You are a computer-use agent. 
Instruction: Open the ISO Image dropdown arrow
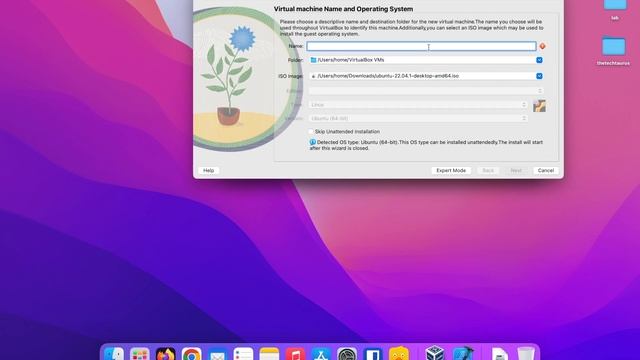click(539, 76)
